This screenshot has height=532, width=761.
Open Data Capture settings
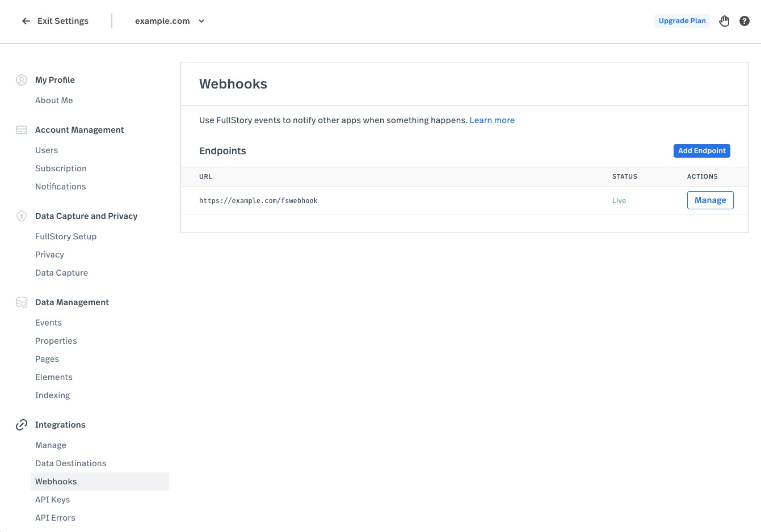point(61,273)
